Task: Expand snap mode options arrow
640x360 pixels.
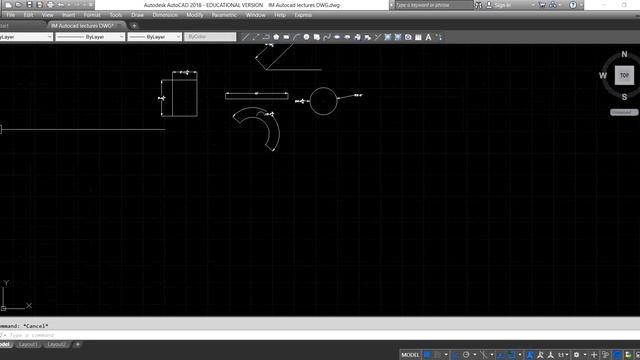Action: click(x=446, y=355)
